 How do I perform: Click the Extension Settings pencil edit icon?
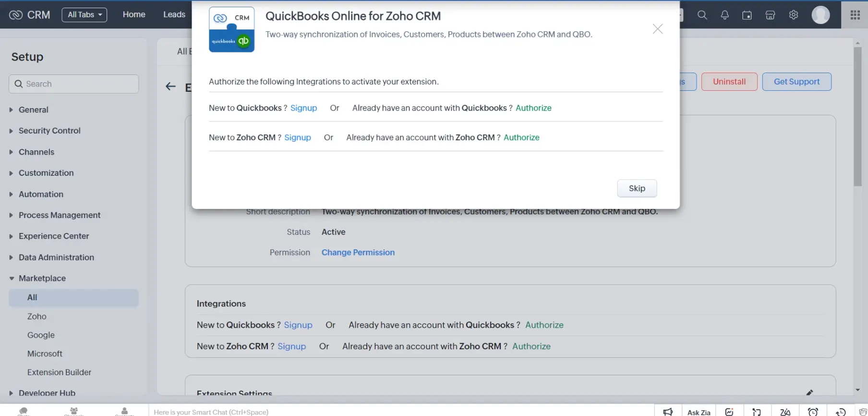point(809,392)
